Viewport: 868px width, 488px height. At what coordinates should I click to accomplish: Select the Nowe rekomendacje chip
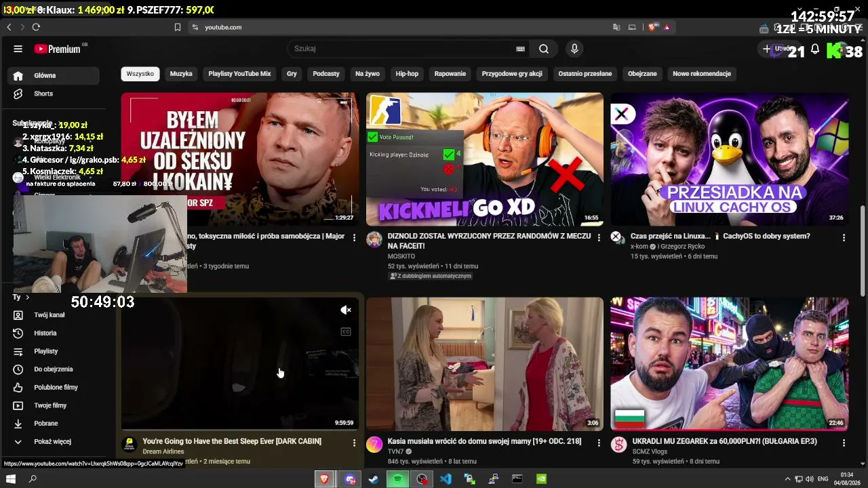point(702,74)
